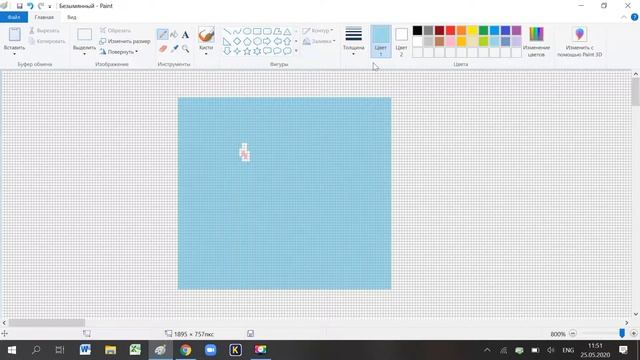The width and height of the screenshot is (640, 360).
Task: Select the Pencil tool
Action: (x=162, y=34)
